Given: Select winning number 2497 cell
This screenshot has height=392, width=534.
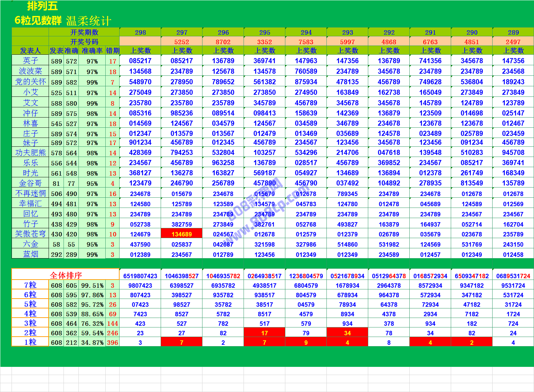Looking at the screenshot, I should click(513, 42).
